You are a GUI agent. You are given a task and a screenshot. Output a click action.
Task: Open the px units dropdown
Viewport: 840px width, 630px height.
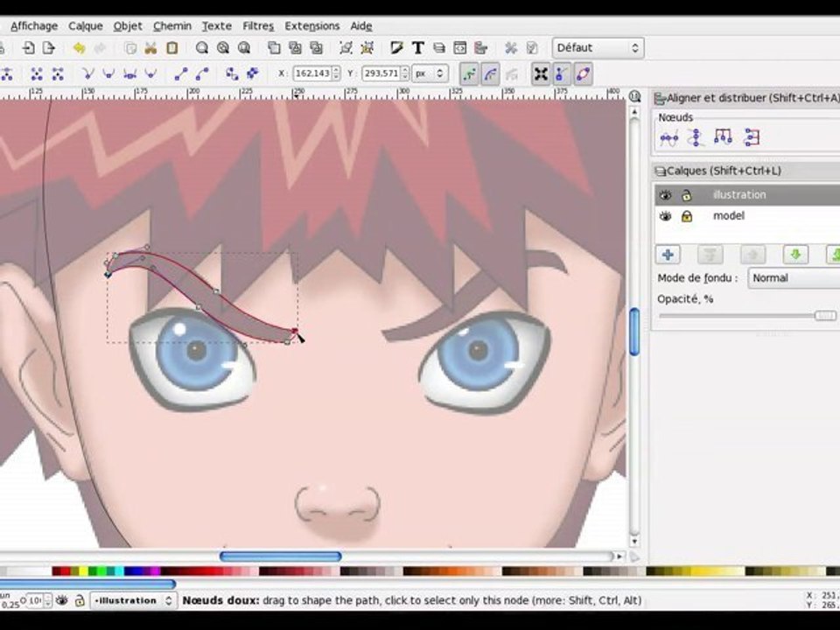coord(430,73)
